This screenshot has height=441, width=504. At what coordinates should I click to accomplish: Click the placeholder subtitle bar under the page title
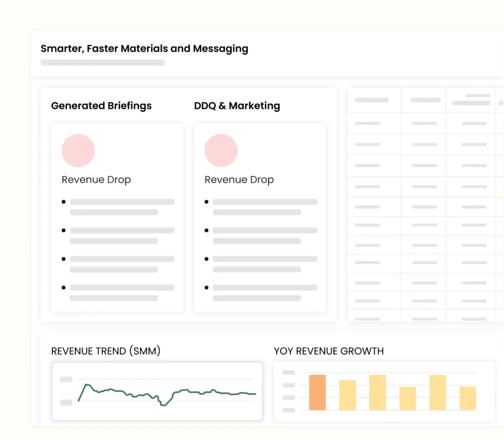[x=102, y=63]
